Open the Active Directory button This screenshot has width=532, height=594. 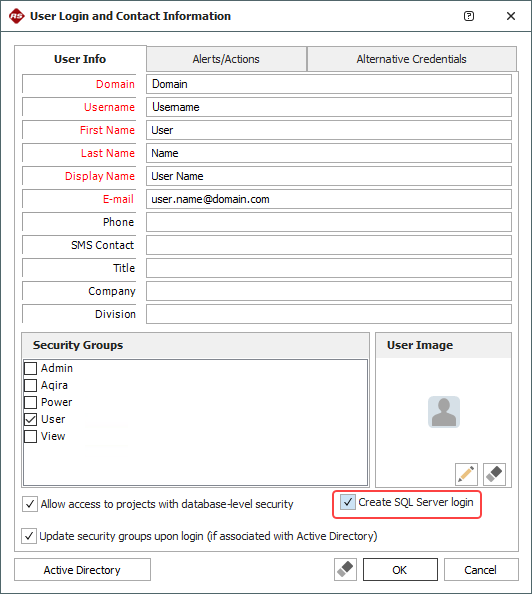(82, 569)
